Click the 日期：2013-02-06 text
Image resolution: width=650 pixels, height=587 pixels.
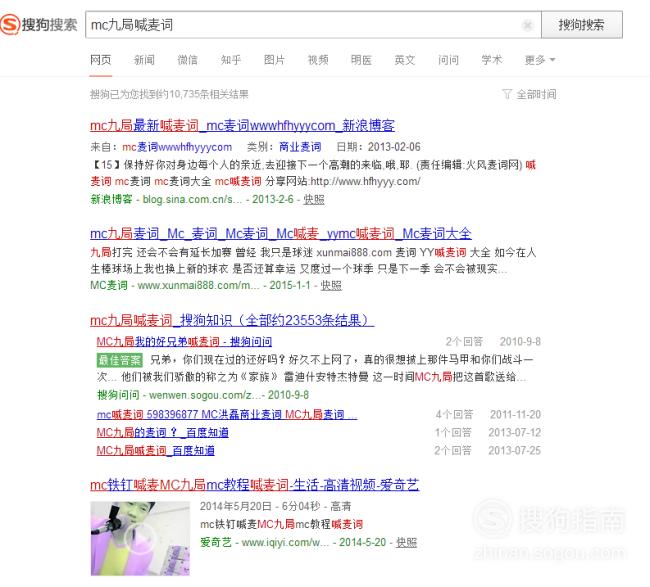(x=378, y=147)
